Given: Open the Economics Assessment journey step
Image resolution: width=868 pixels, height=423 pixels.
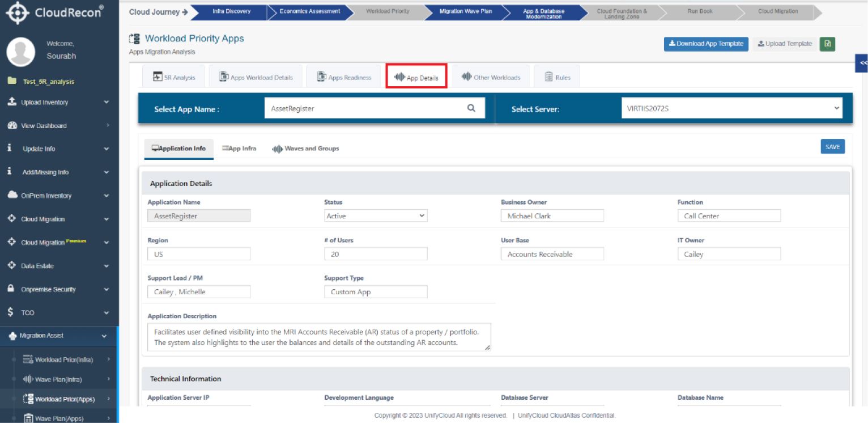Looking at the screenshot, I should tap(309, 11).
